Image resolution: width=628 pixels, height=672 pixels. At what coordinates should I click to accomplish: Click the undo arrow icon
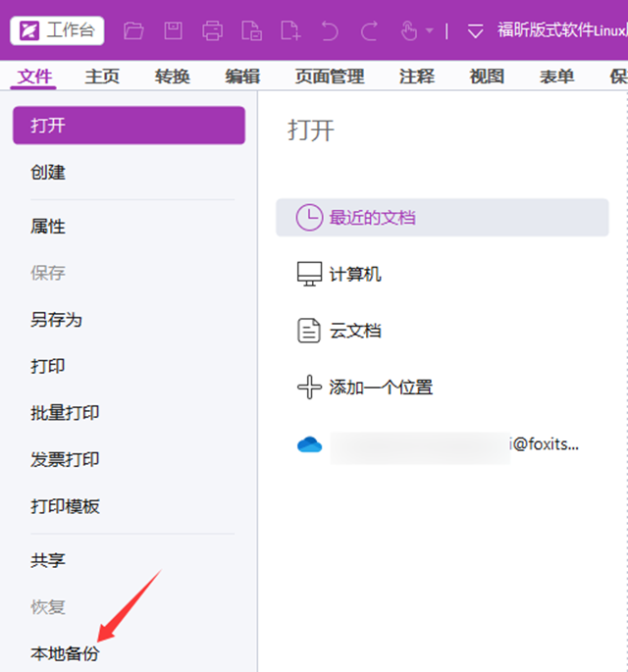(330, 30)
